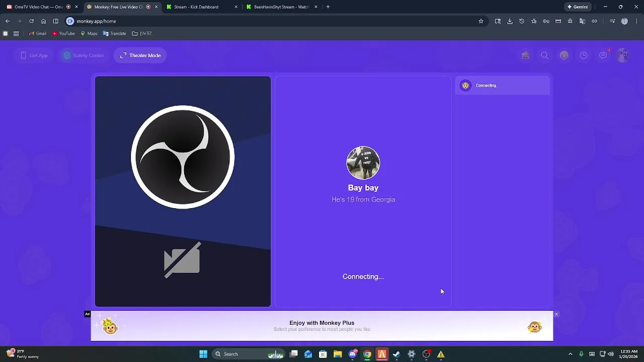Click the Connecting chat header row
Screen dimensions: 644x362
[x=502, y=85]
